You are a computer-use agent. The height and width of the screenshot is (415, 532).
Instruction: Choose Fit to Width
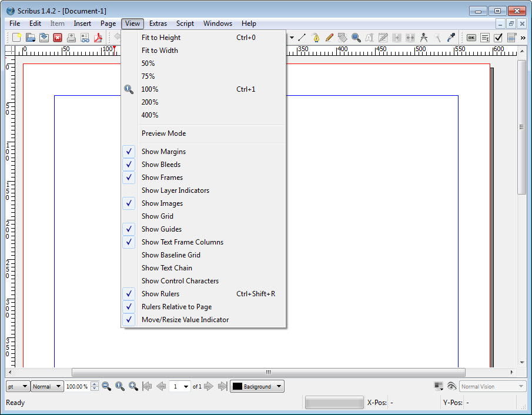203,50
